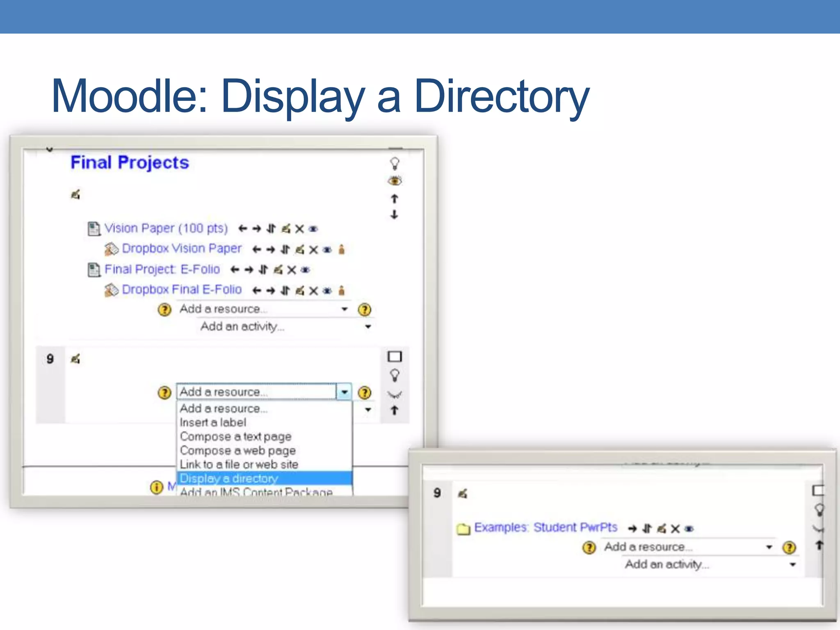This screenshot has width=840, height=630.
Task: Edit the Final Projects section summary
Action: [75, 194]
